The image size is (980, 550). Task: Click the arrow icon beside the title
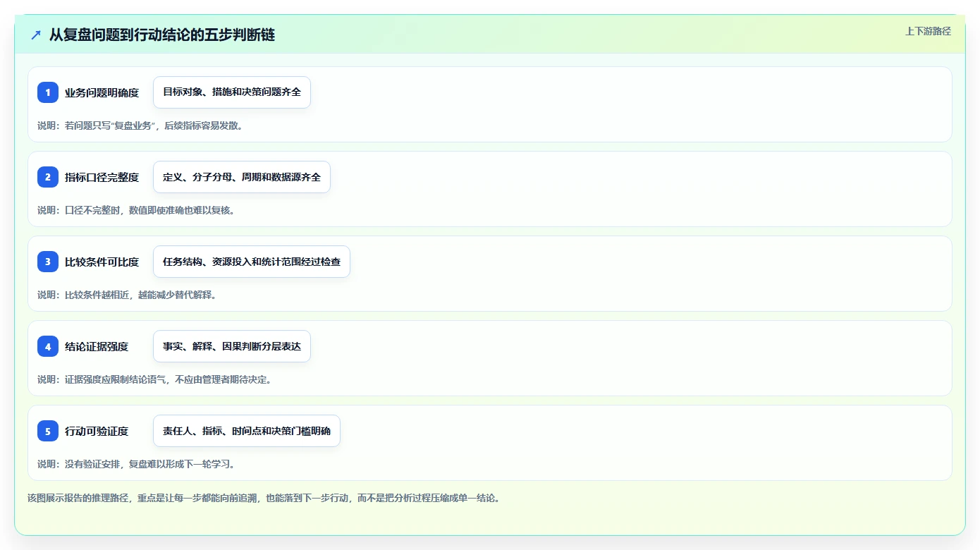(x=36, y=35)
